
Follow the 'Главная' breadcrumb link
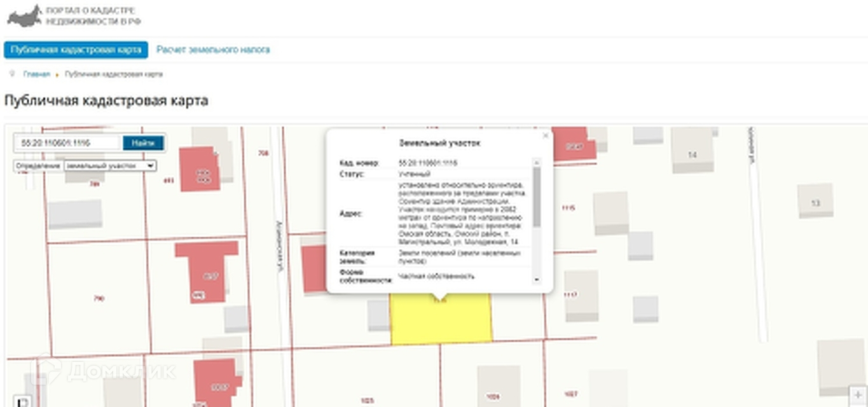[36, 74]
